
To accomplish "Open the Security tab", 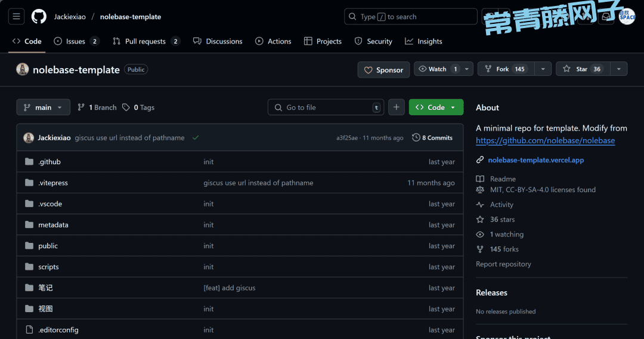I will click(x=373, y=41).
